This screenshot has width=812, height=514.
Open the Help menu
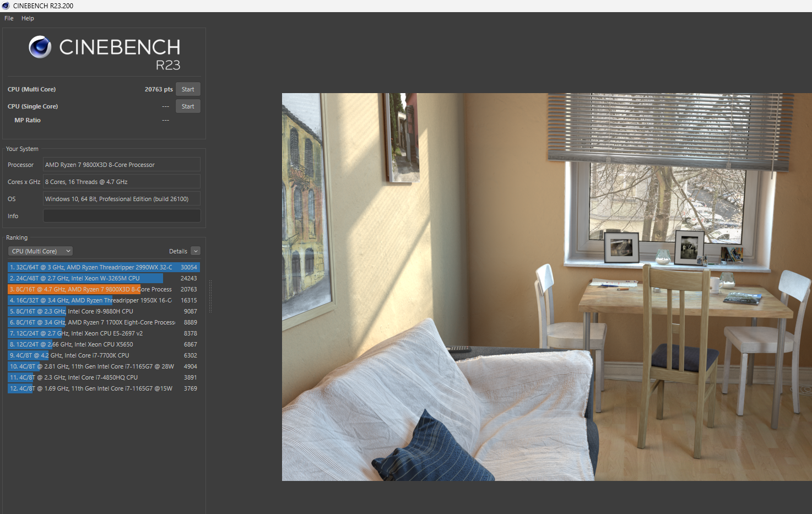[28, 18]
